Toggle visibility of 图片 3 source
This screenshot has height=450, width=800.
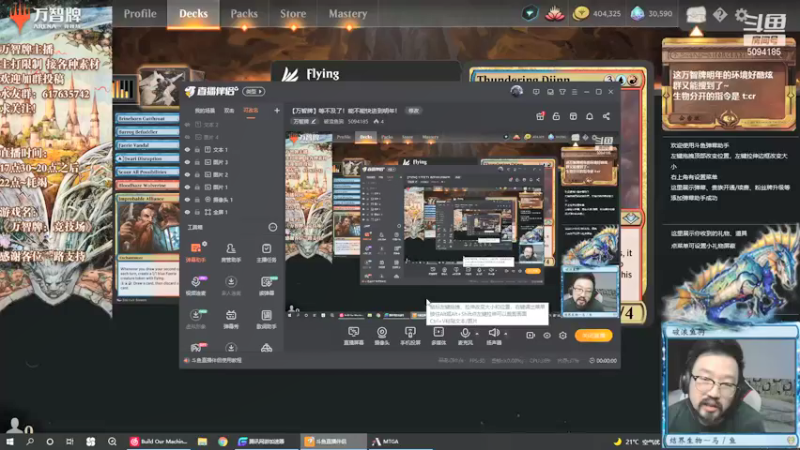[x=187, y=162]
